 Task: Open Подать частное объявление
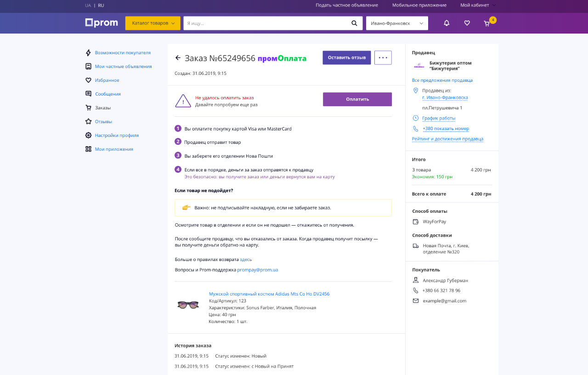347,5
